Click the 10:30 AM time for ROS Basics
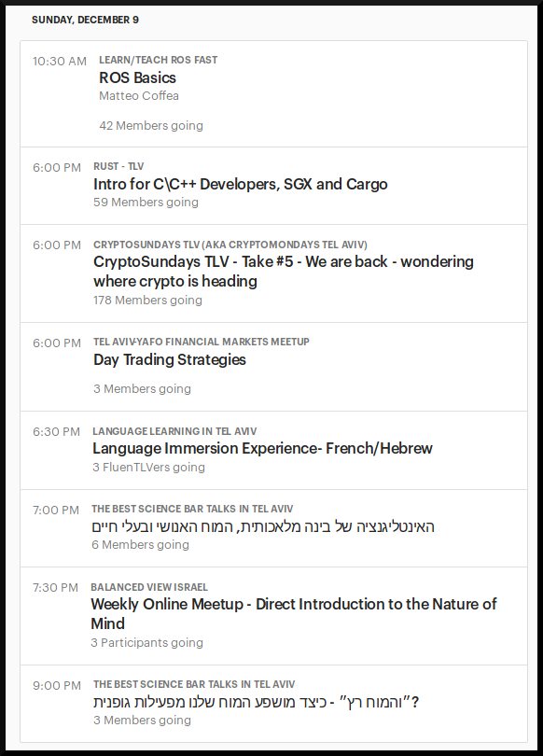543x756 pixels. click(60, 62)
